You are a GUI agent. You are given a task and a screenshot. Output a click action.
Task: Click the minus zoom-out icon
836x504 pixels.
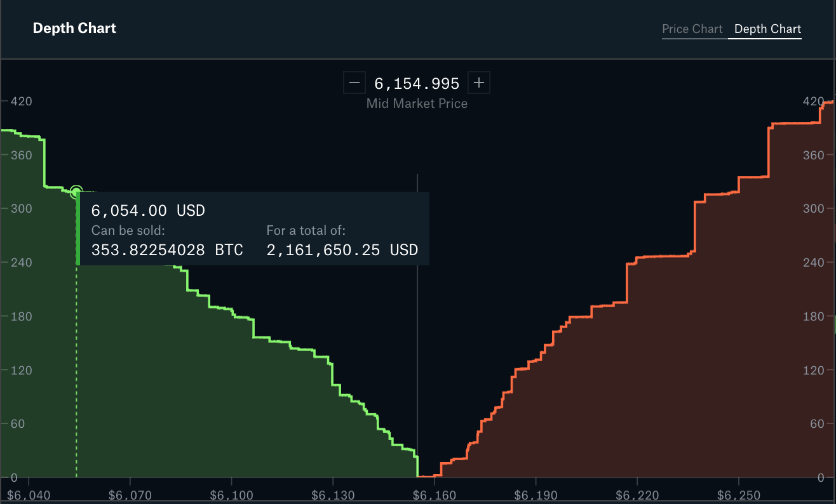(x=355, y=83)
